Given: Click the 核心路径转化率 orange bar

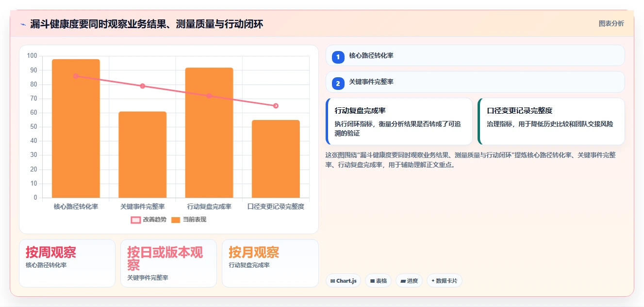Looking at the screenshot, I should coord(76,129).
